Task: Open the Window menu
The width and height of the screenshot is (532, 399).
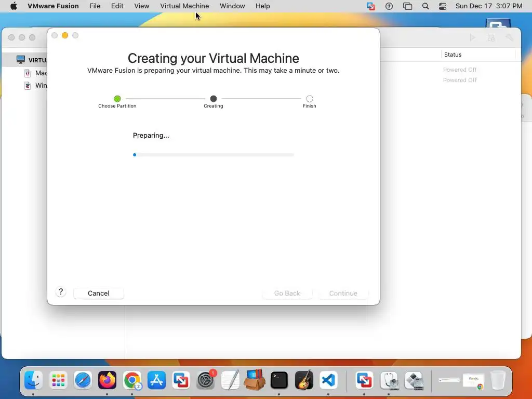Action: (232, 6)
